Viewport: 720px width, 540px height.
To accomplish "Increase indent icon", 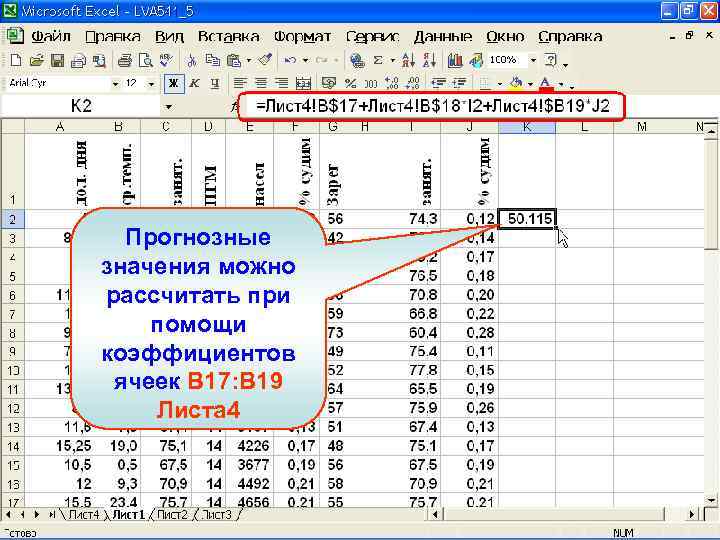I will click(459, 84).
